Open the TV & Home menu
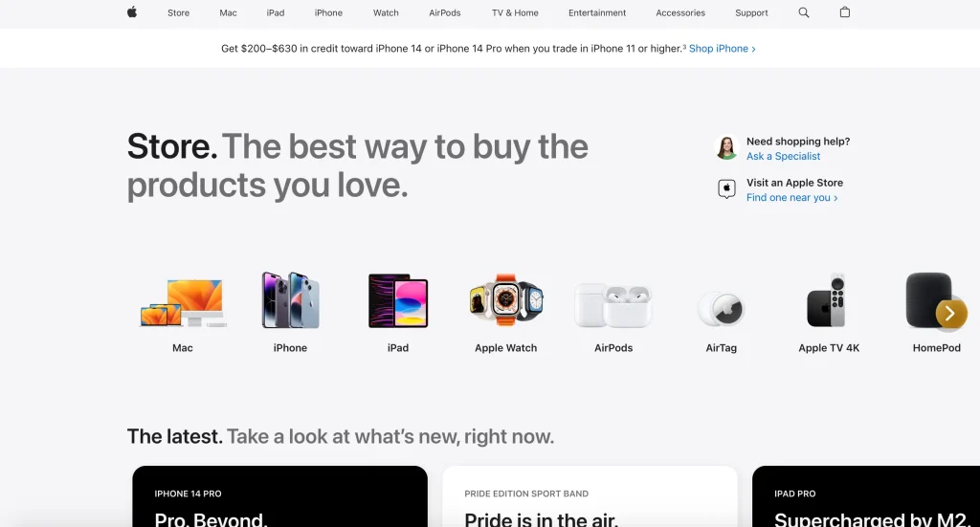This screenshot has height=527, width=980. (x=515, y=12)
